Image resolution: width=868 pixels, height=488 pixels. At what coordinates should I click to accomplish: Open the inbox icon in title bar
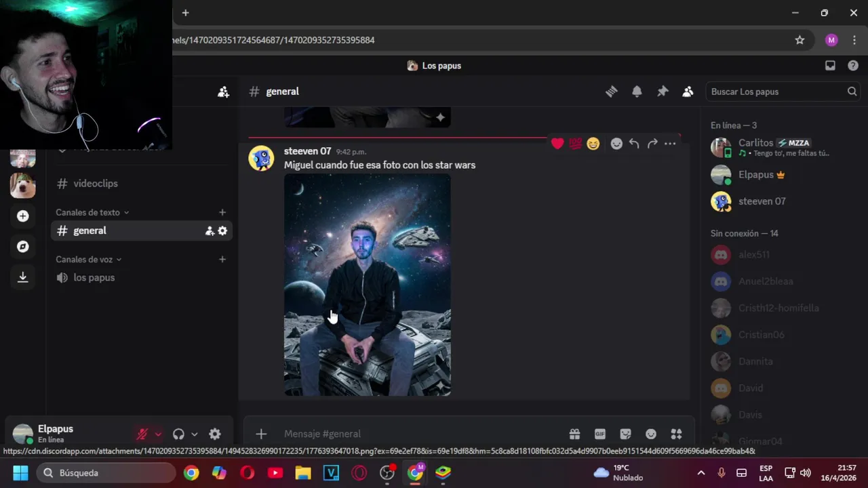click(x=830, y=66)
